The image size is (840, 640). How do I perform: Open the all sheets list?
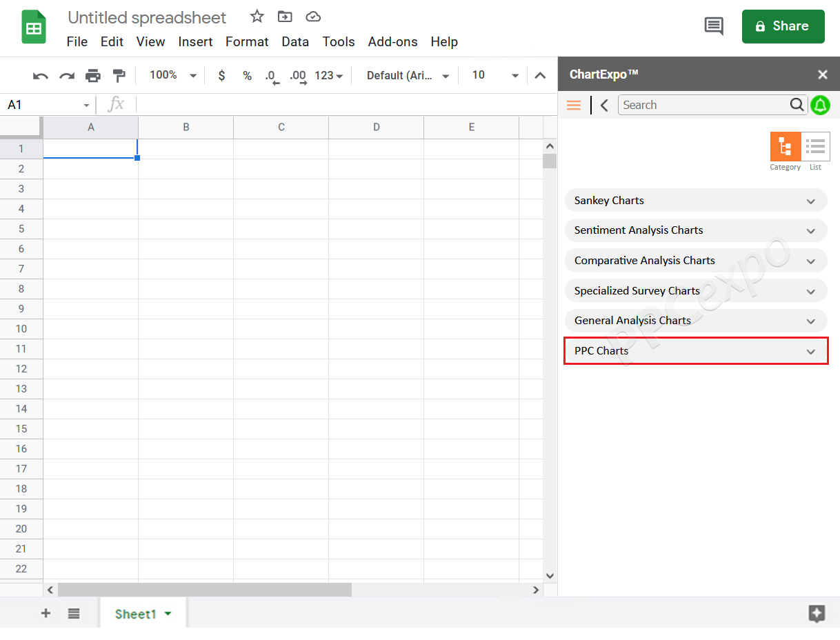pyautogui.click(x=74, y=613)
